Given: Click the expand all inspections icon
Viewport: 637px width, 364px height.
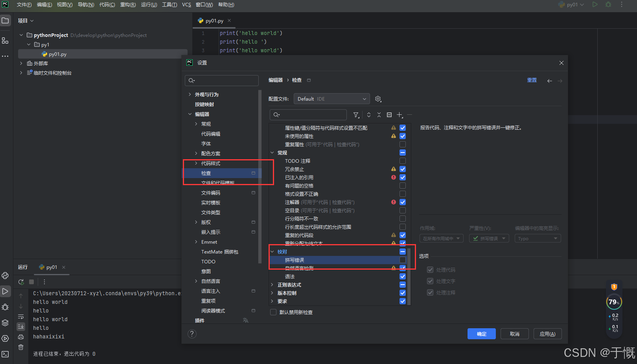Looking at the screenshot, I should (x=369, y=115).
